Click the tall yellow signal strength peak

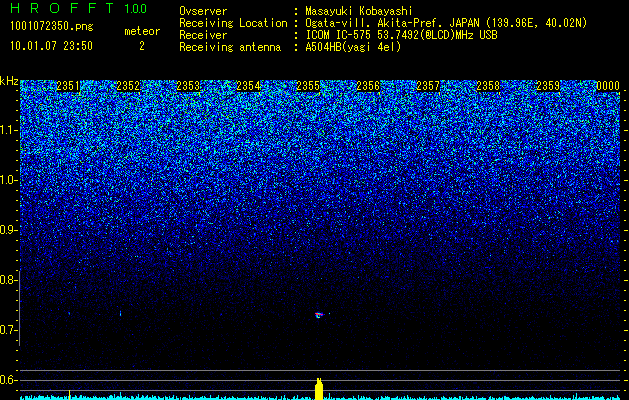tap(319, 388)
